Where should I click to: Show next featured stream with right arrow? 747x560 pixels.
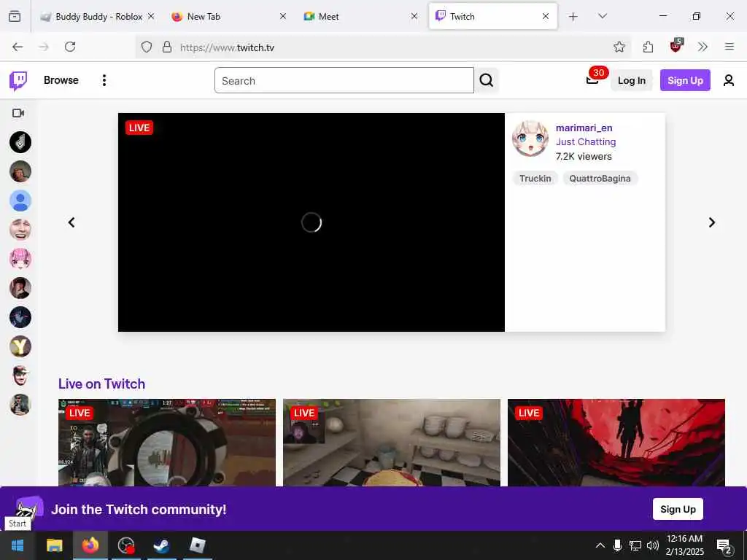(712, 222)
